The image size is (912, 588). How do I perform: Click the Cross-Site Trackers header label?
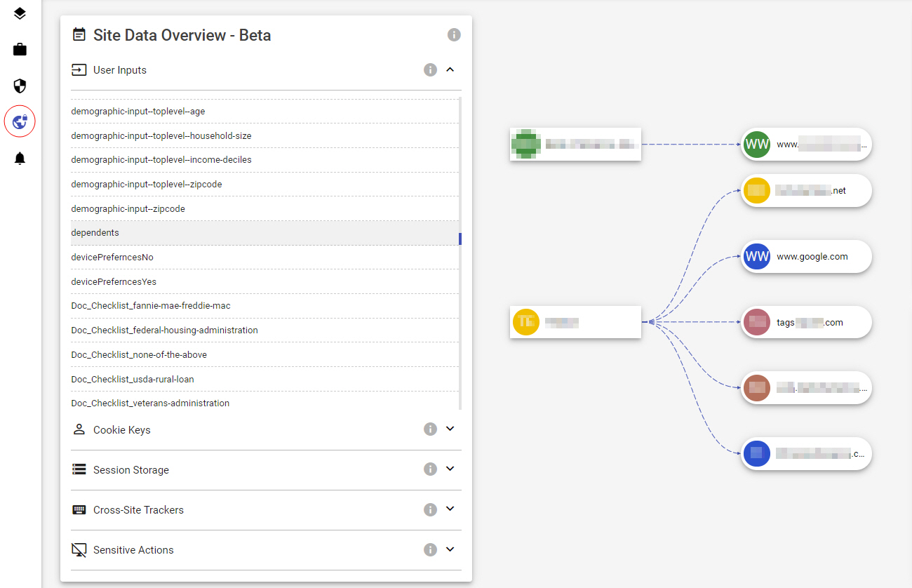[138, 509]
